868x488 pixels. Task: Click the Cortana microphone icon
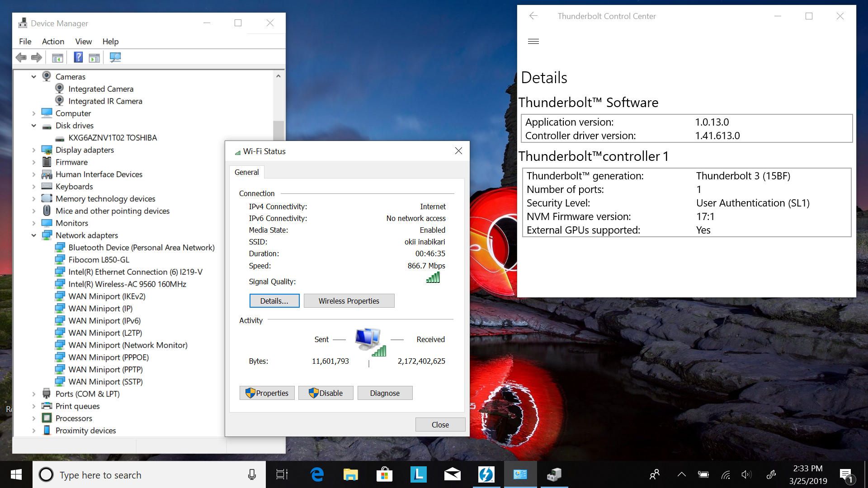point(252,475)
